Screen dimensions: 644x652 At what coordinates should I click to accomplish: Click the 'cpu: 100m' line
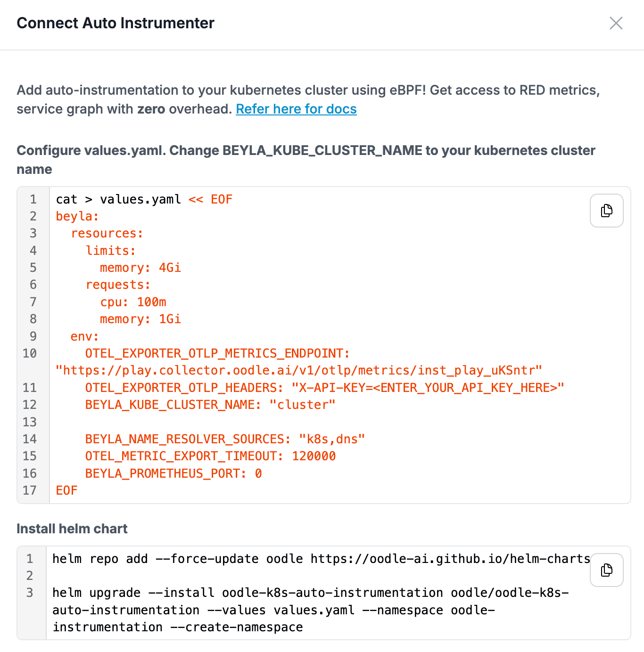point(133,302)
